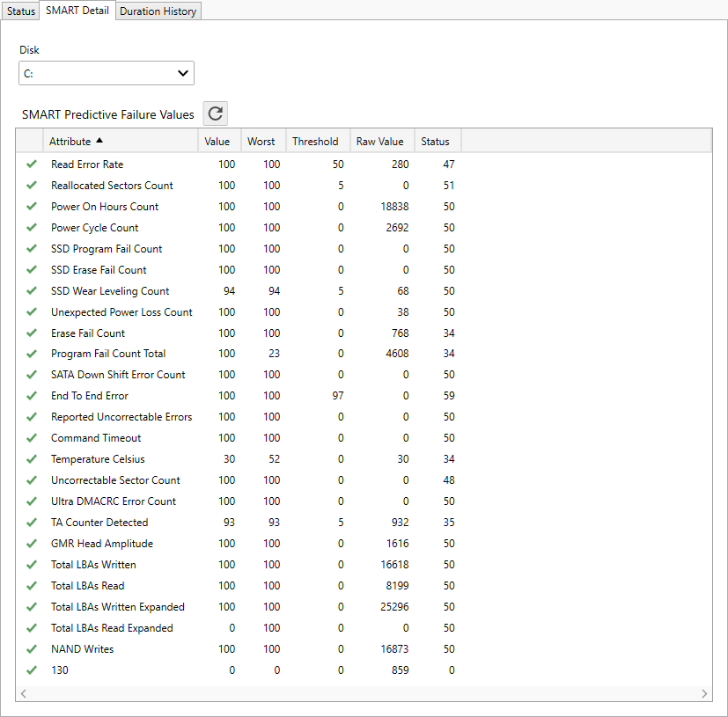Viewport: 728px width, 717px height.
Task: Click green checkmark beside End To End Error
Action: tap(32, 396)
